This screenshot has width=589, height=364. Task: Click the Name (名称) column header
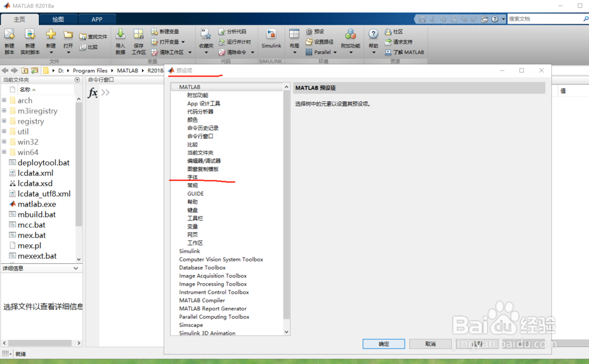[25, 90]
